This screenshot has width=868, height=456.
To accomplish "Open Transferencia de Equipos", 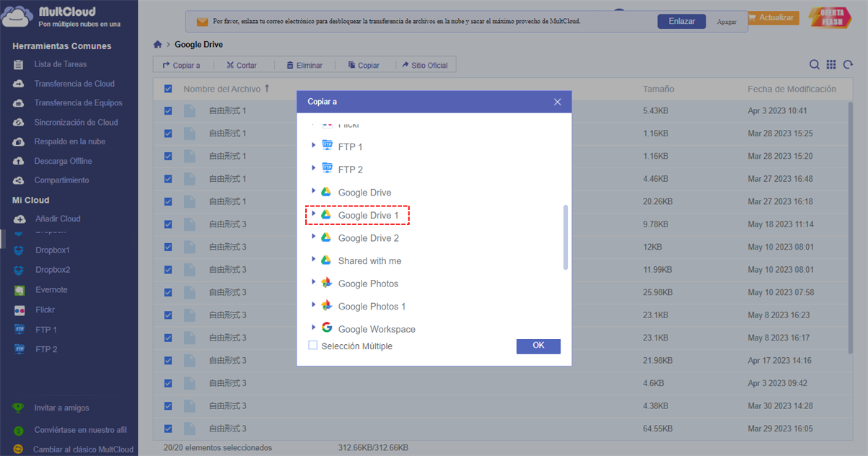I will (x=78, y=103).
